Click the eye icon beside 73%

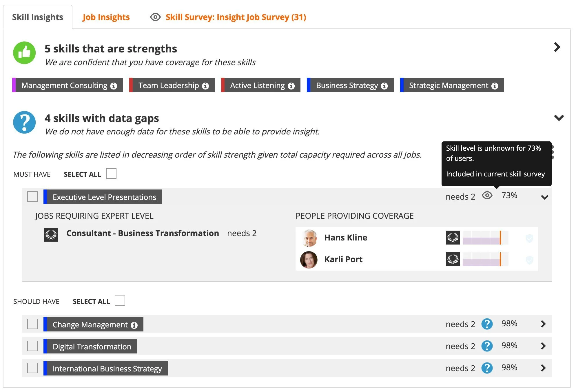click(x=487, y=196)
